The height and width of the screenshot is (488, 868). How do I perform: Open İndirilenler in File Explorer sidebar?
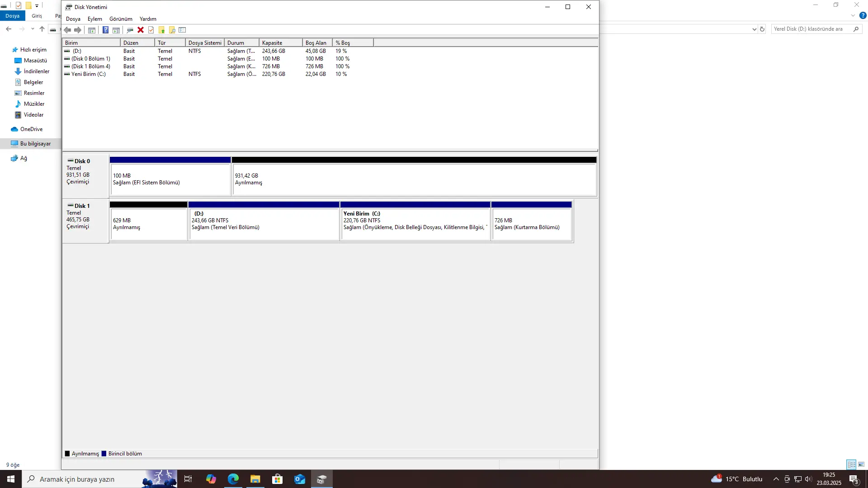[32, 71]
